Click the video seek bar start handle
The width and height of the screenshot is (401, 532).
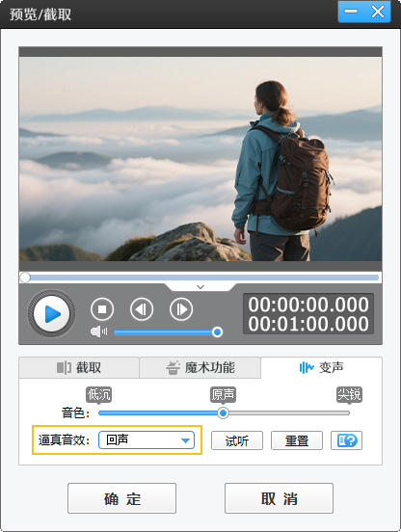tap(25, 278)
